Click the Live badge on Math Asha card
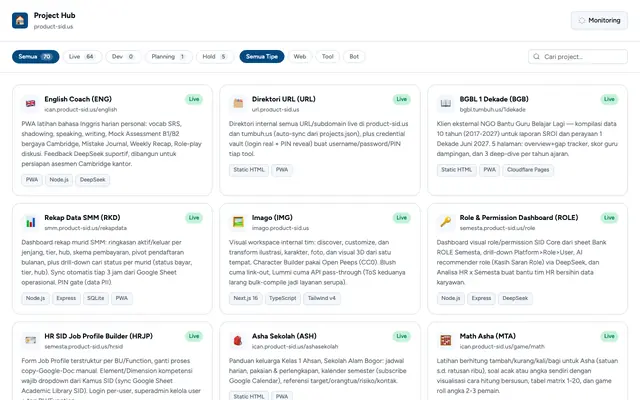This screenshot has width=640, height=400. (609, 336)
